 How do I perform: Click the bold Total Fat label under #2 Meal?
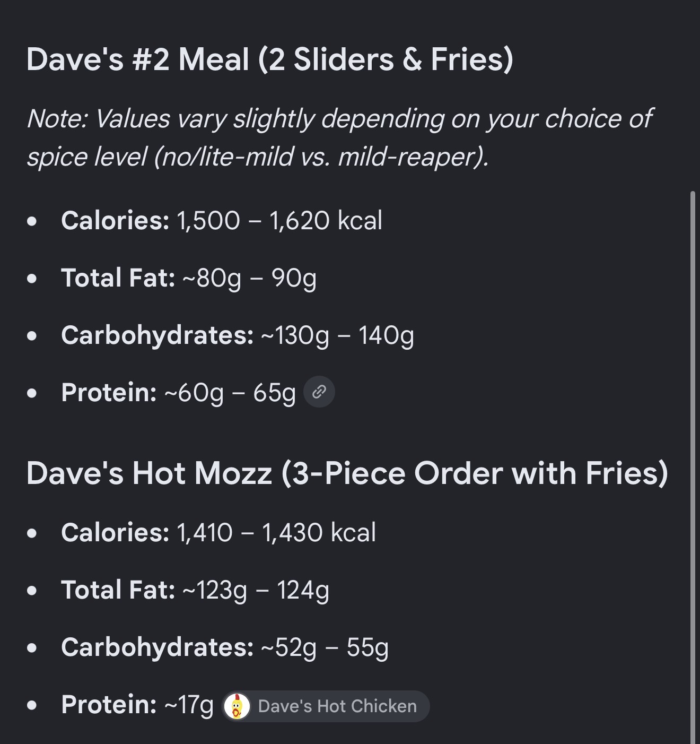[118, 278]
